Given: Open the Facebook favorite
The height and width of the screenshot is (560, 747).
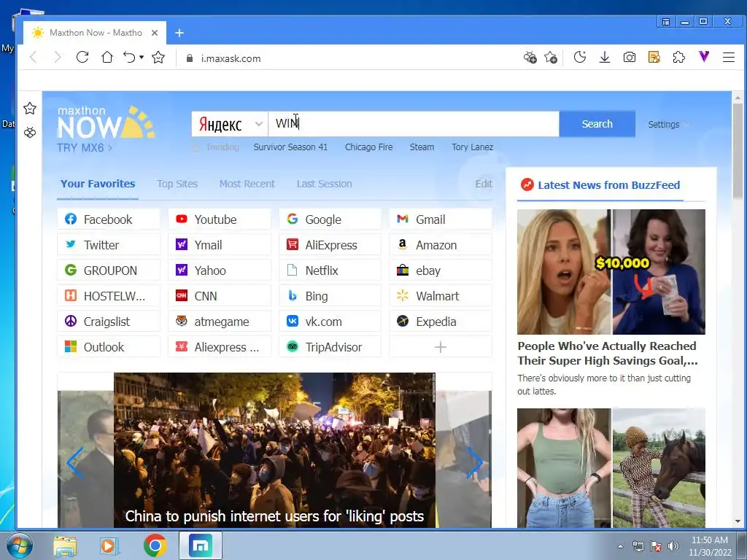Looking at the screenshot, I should tap(109, 219).
